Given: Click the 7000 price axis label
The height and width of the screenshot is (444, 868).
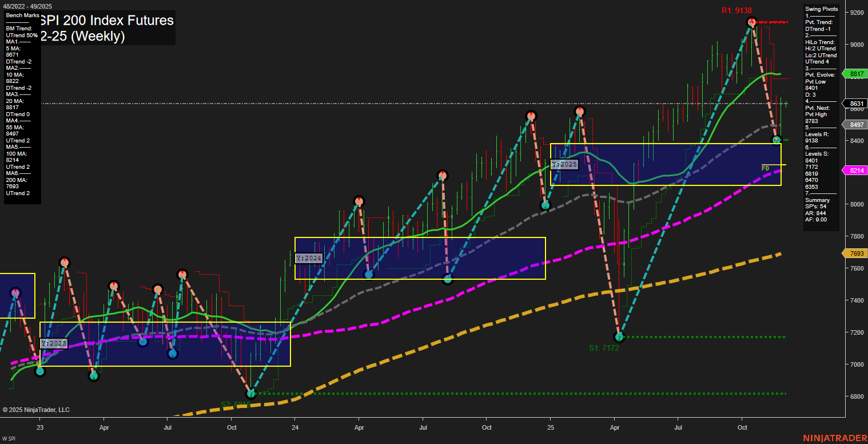Looking at the screenshot, I should coord(857,364).
